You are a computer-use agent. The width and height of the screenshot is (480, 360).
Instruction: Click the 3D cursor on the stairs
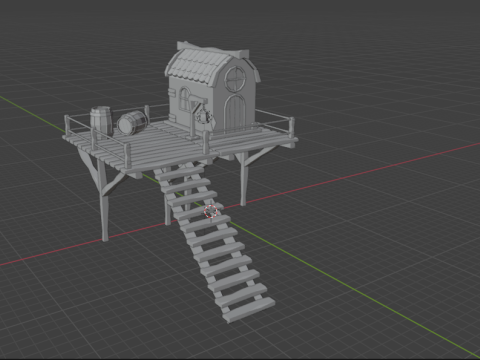(x=211, y=212)
